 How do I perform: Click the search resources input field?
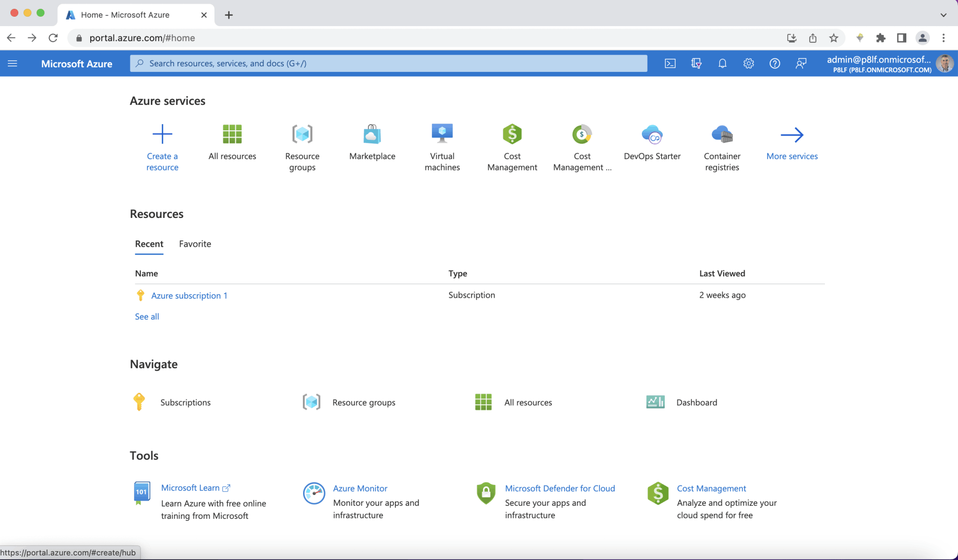(x=388, y=64)
